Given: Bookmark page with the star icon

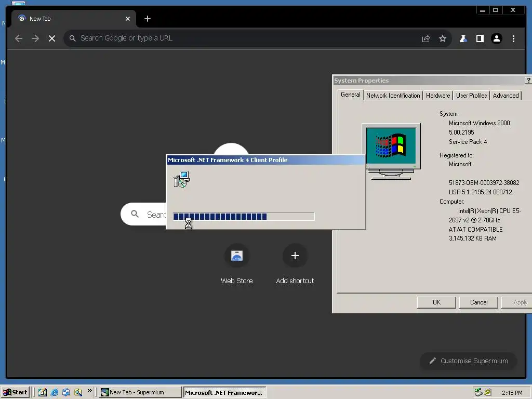Looking at the screenshot, I should [x=443, y=38].
